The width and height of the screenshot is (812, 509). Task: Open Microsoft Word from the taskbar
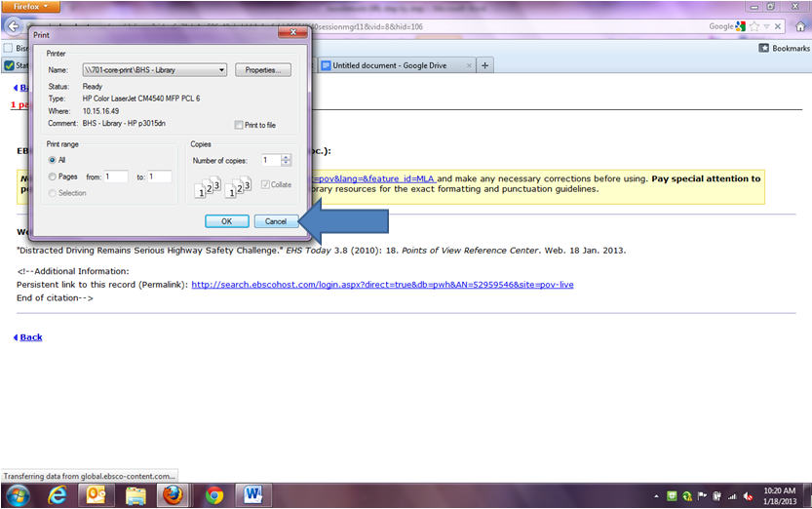pyautogui.click(x=251, y=494)
